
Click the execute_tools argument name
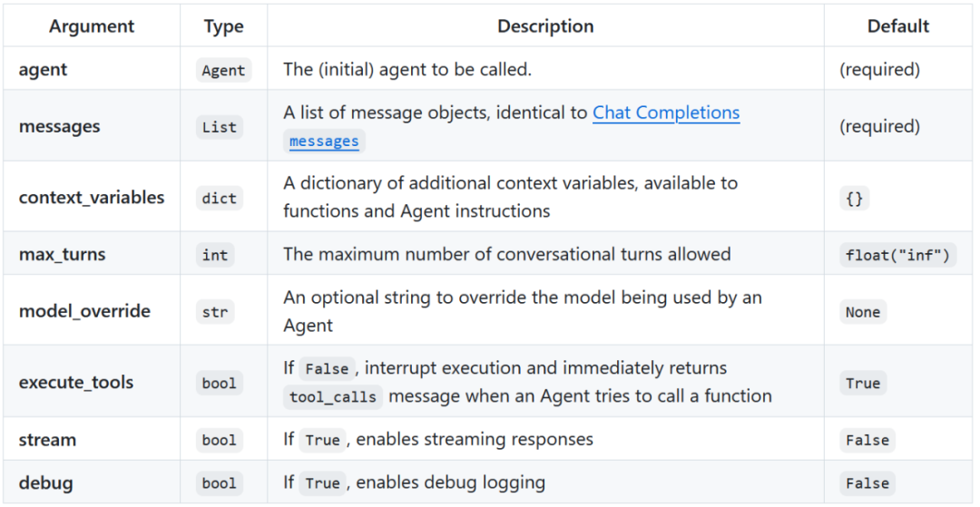pyautogui.click(x=76, y=383)
